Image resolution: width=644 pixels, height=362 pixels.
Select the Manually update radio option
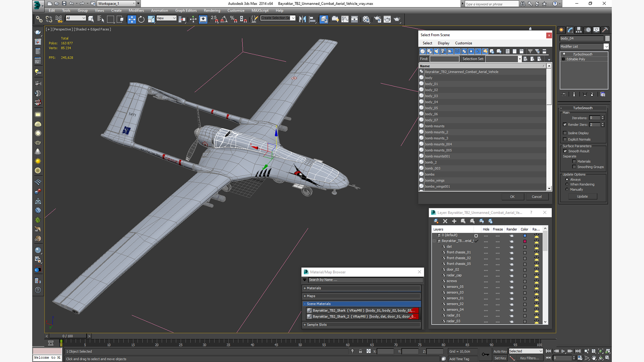(x=567, y=189)
